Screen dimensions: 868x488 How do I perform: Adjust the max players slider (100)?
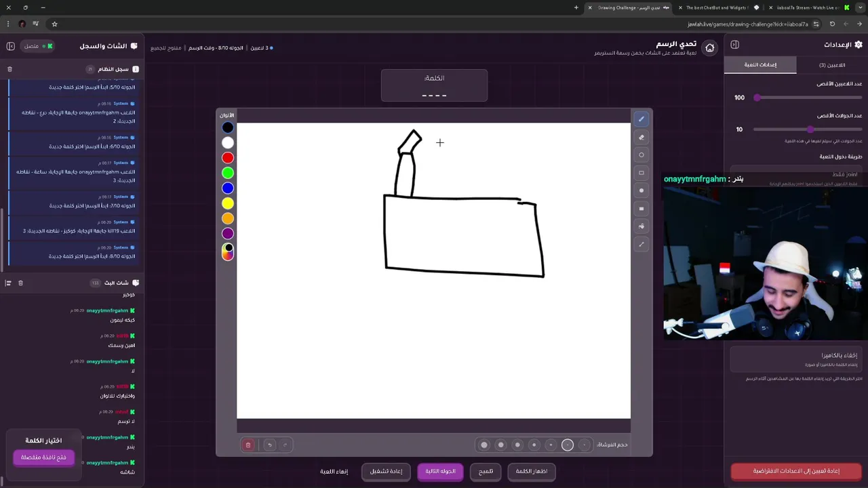[x=808, y=98]
